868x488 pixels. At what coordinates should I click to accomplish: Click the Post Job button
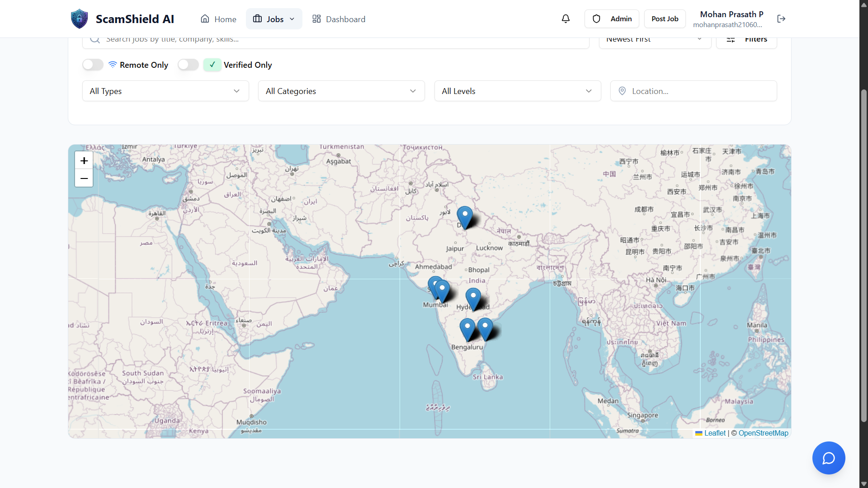(x=665, y=19)
